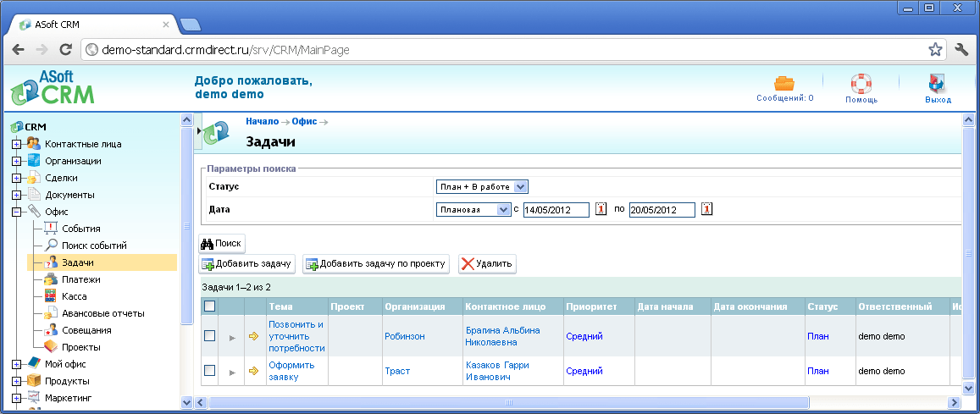Collapse the side panel with the black arrow
Screen dimensions: 980x414
tap(199, 130)
